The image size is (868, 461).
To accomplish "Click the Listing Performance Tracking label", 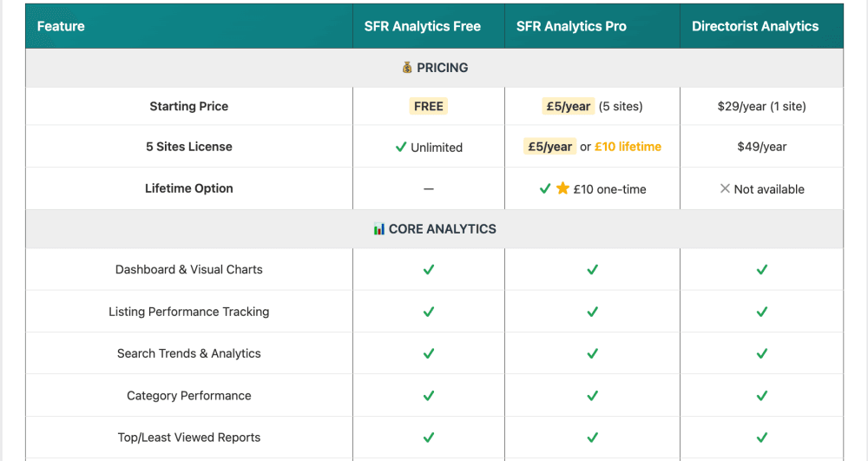I will [188, 312].
